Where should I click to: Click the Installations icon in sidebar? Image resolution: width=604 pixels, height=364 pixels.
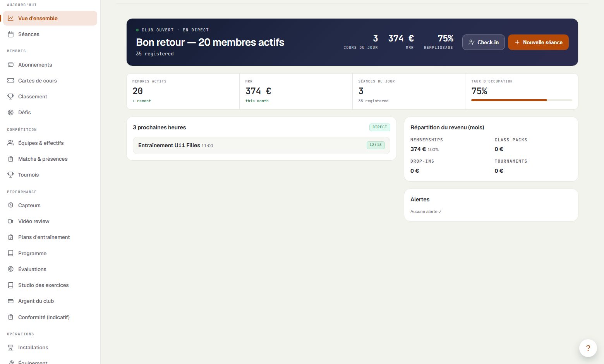(11, 347)
